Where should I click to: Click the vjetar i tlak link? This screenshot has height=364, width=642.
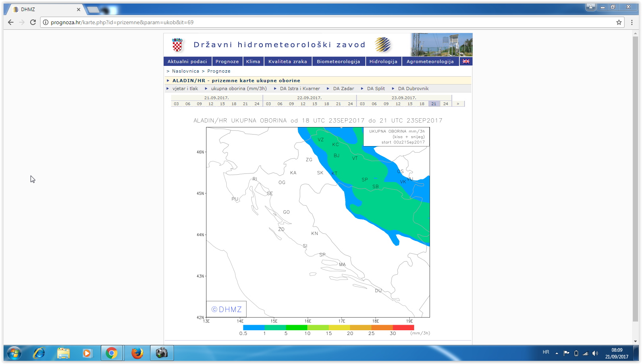tap(185, 89)
